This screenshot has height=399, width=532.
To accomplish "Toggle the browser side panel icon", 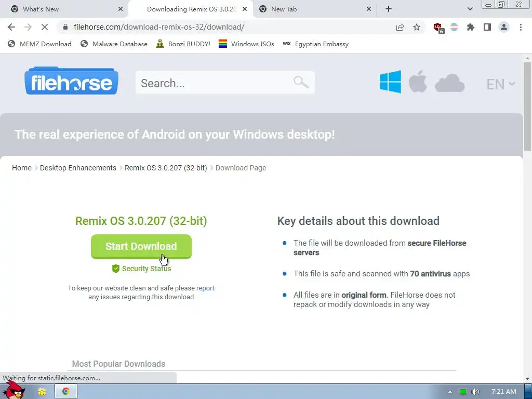I will coord(487,27).
